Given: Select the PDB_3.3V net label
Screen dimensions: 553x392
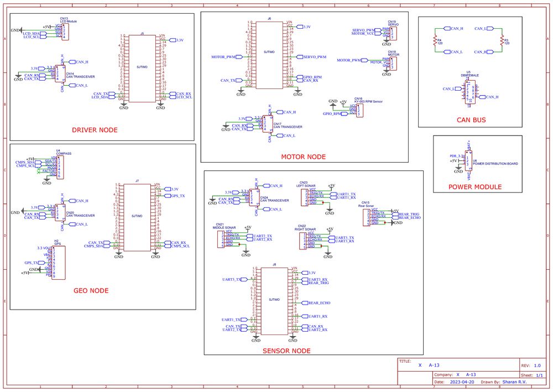Looking at the screenshot, I should (x=457, y=156).
